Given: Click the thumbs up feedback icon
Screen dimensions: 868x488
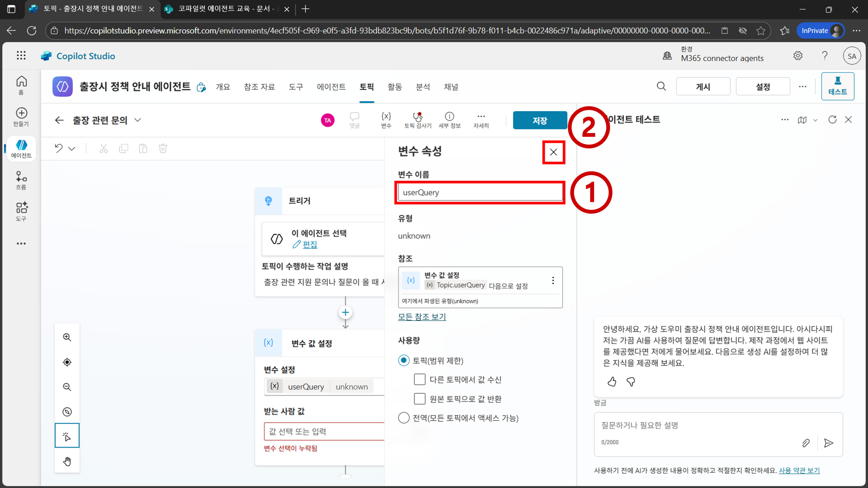Looking at the screenshot, I should click(612, 382).
